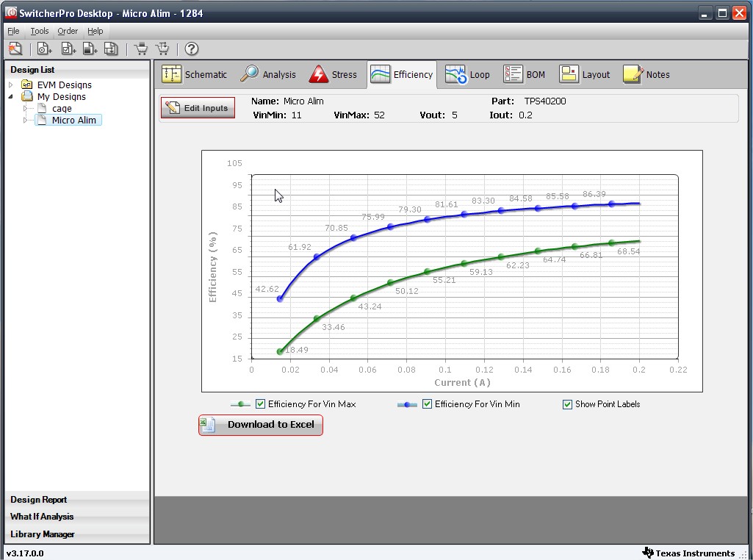Click the Excel icon on Download button
The image size is (753, 560).
207,425
